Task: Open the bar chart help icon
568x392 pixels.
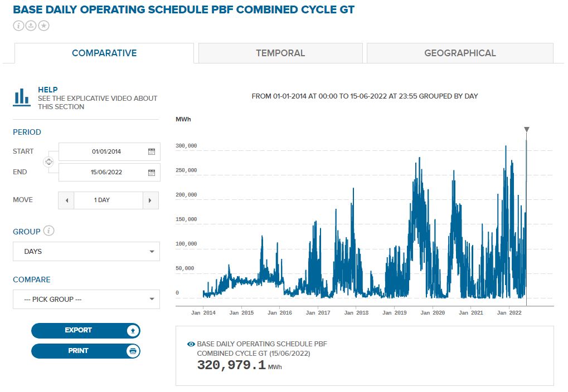Action: (x=21, y=97)
